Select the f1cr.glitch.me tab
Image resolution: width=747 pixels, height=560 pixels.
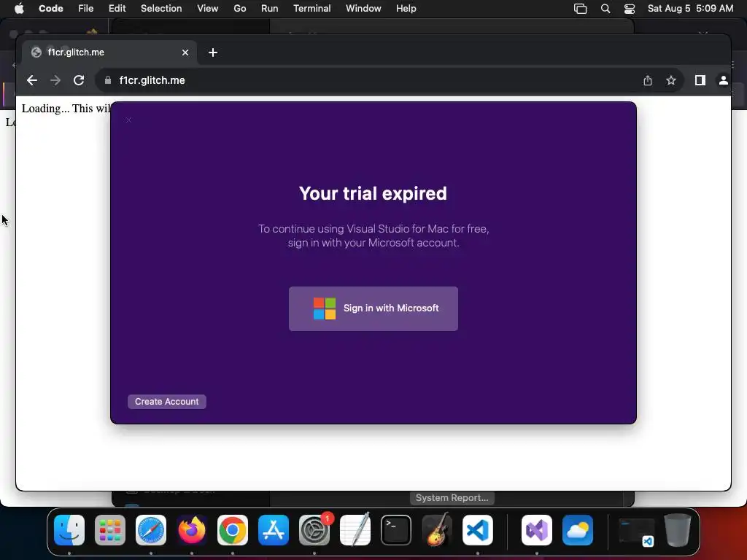[109, 52]
